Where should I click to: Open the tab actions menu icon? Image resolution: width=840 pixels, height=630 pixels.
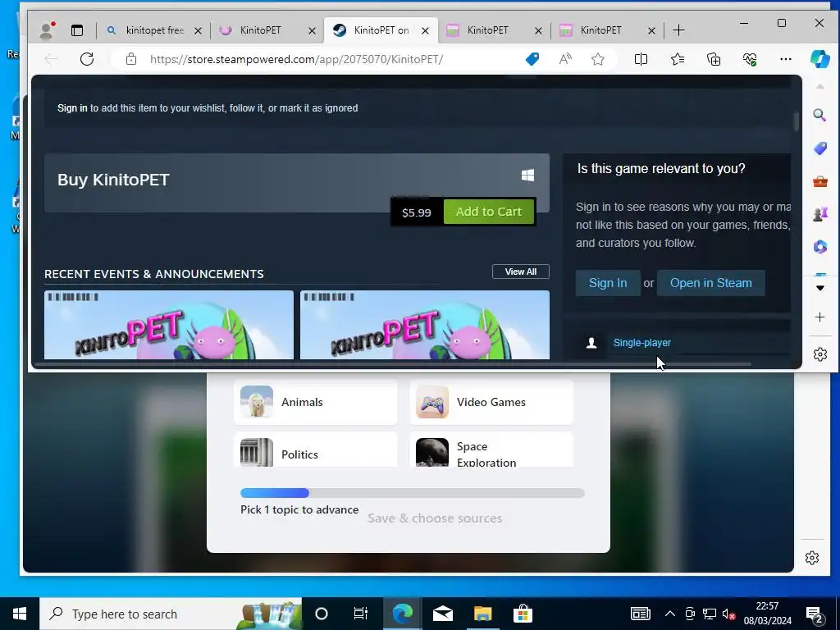(77, 30)
